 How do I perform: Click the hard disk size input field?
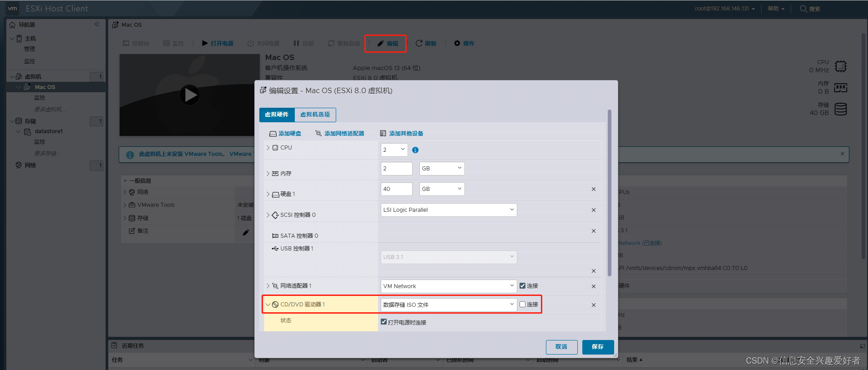click(x=397, y=189)
